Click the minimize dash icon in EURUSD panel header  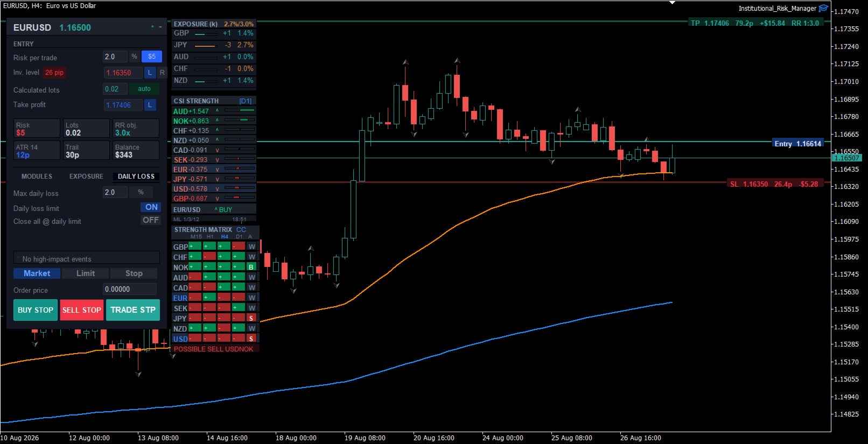(x=160, y=27)
